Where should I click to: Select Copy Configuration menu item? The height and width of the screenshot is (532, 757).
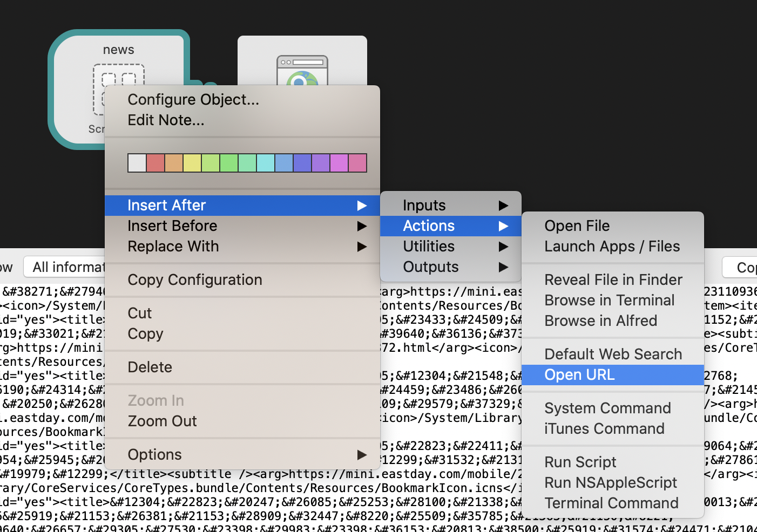242,280
